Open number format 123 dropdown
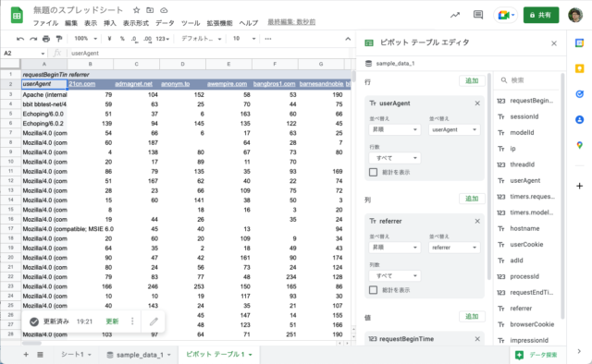This screenshot has width=592, height=364. click(163, 39)
